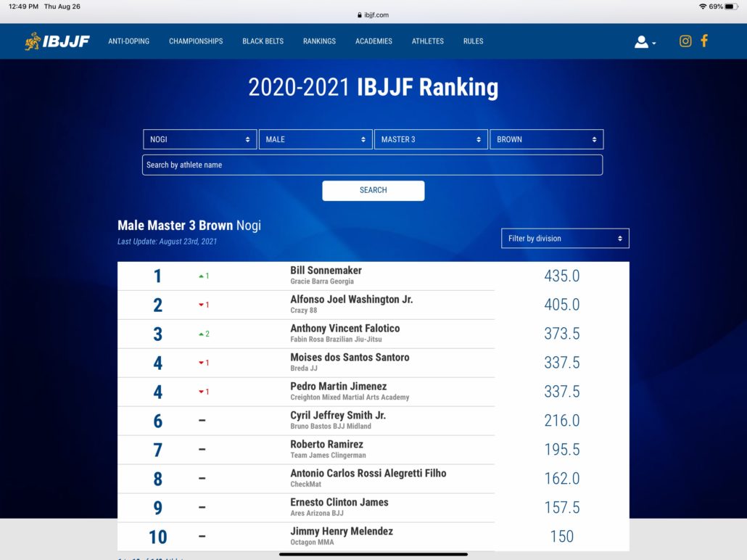Click the 405.0 points score

tap(562, 305)
